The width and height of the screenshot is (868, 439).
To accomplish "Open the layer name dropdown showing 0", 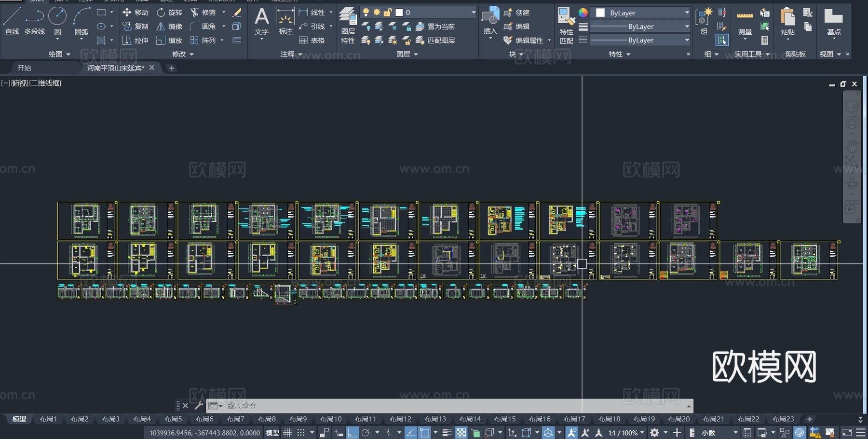I will coord(418,12).
